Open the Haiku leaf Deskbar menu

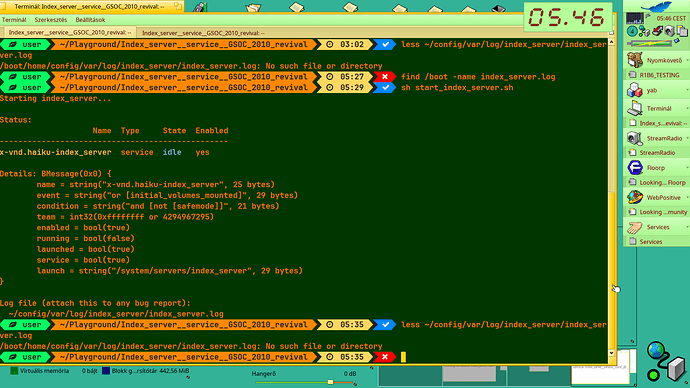[x=657, y=7]
